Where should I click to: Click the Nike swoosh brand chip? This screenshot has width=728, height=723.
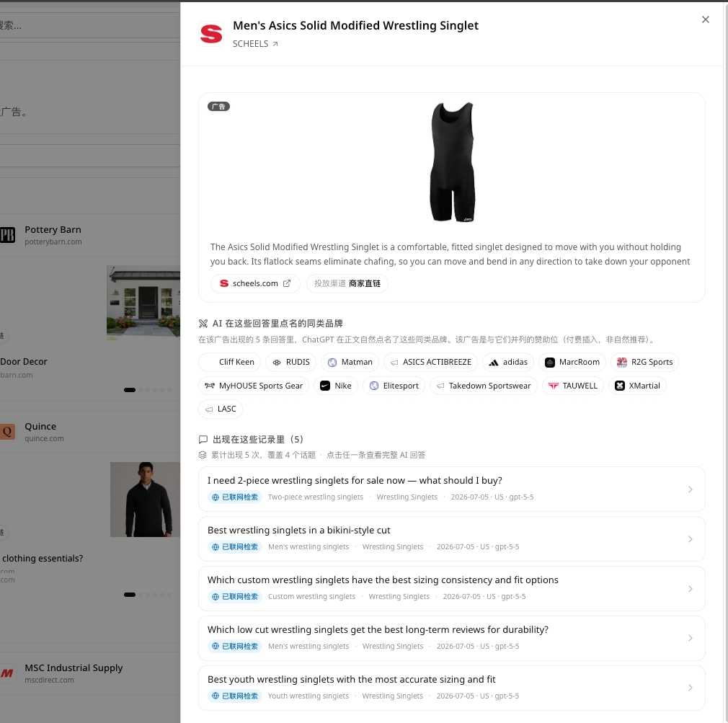click(x=336, y=386)
